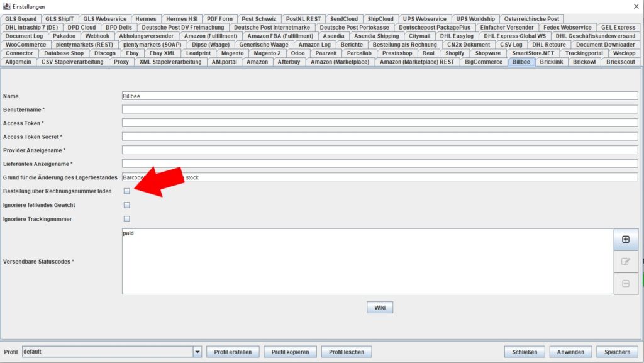Toggle Ignoriere fehlendes Gewicht checkbox
The image size is (644, 363).
pyautogui.click(x=127, y=205)
